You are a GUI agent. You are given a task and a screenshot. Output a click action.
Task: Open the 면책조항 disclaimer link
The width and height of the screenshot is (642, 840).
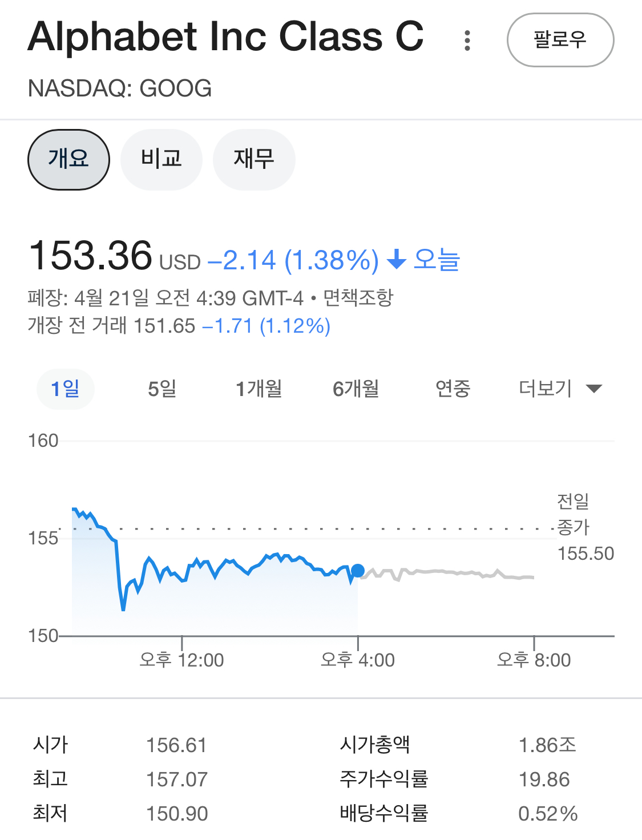pos(358,298)
